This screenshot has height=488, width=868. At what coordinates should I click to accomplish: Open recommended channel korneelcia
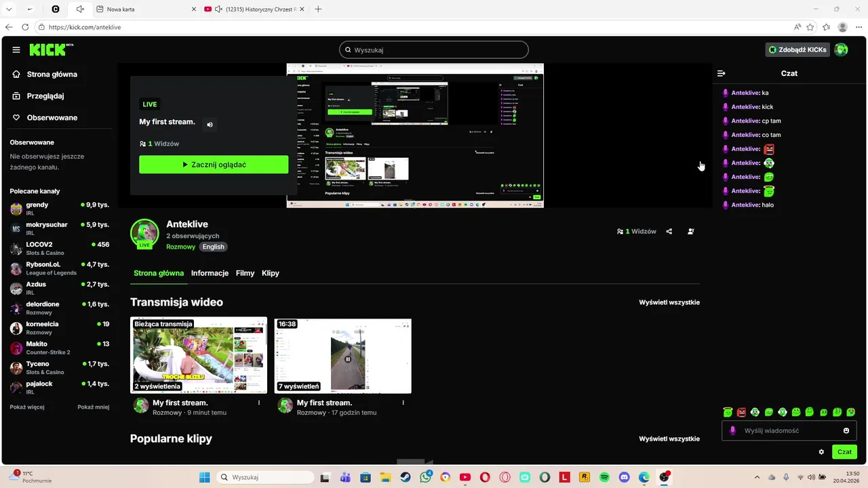coord(60,328)
